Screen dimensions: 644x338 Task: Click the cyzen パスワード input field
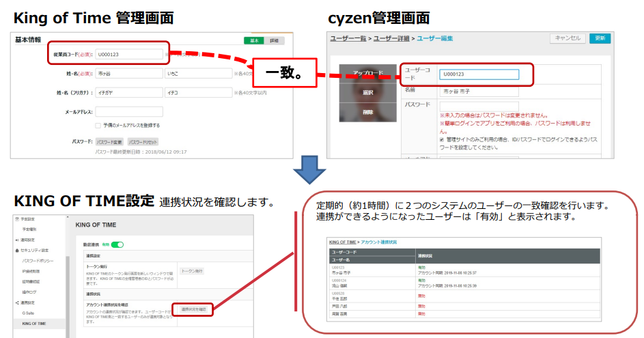tap(479, 106)
